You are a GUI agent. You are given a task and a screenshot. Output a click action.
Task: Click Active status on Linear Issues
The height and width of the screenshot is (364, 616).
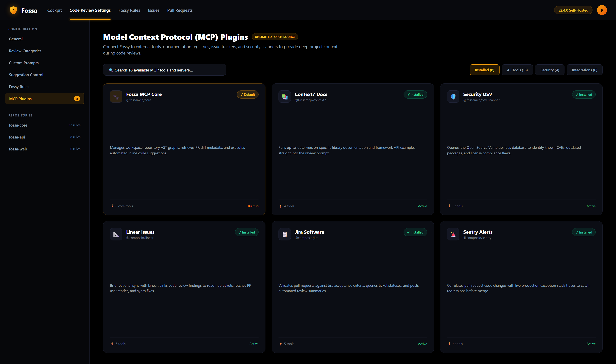pos(254,344)
